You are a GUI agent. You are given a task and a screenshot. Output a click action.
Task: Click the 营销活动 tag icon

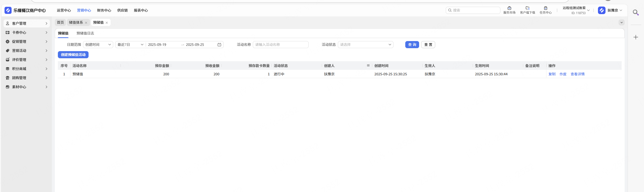point(8,51)
